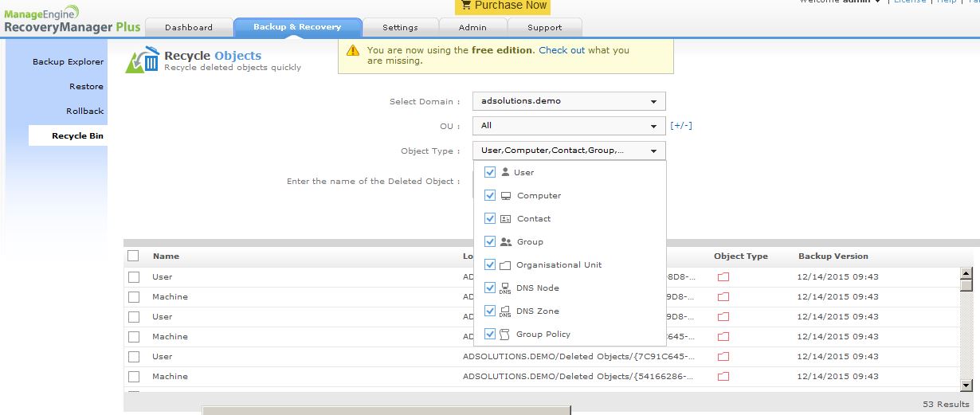This screenshot has height=415, width=980.
Task: Open Rollback in the left sidebar
Action: 84,112
